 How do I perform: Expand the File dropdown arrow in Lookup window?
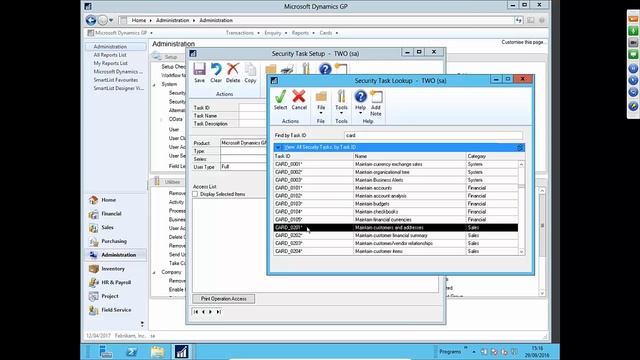[321, 113]
